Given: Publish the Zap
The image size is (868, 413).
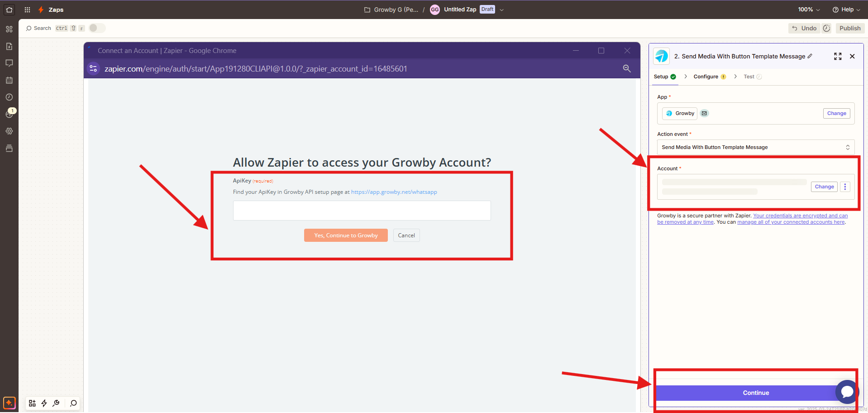Looking at the screenshot, I should point(850,28).
